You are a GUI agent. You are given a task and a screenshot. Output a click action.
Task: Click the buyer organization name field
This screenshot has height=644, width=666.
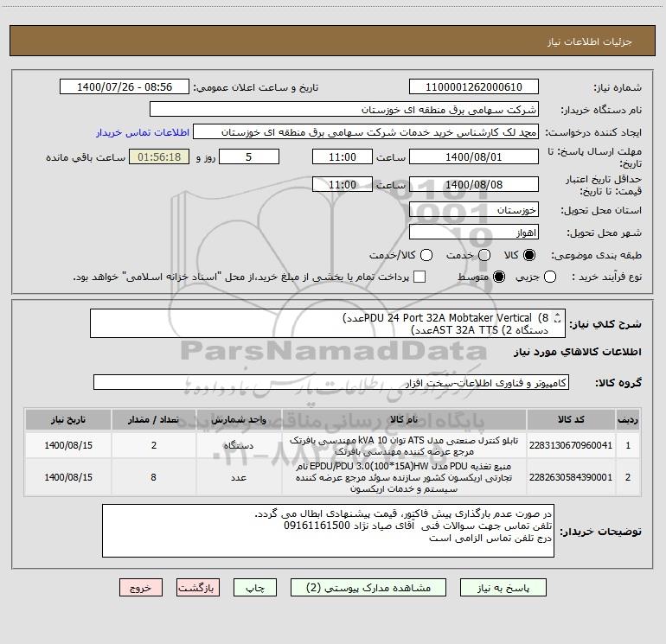click(x=344, y=109)
